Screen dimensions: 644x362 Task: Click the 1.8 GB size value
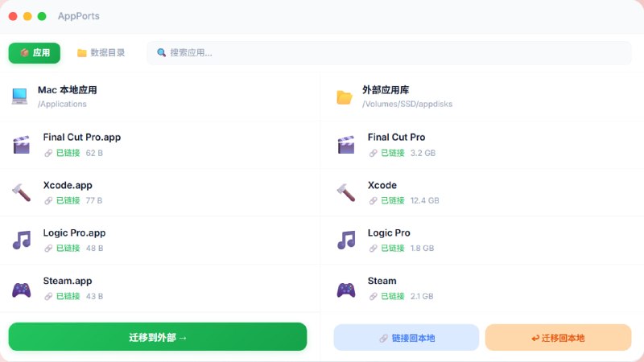click(x=422, y=249)
